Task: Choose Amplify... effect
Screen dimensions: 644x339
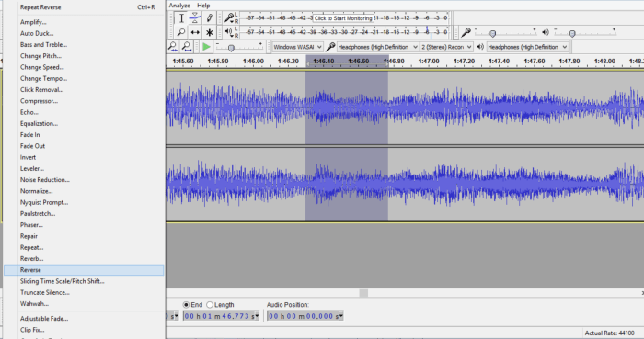Action: [x=84, y=22]
